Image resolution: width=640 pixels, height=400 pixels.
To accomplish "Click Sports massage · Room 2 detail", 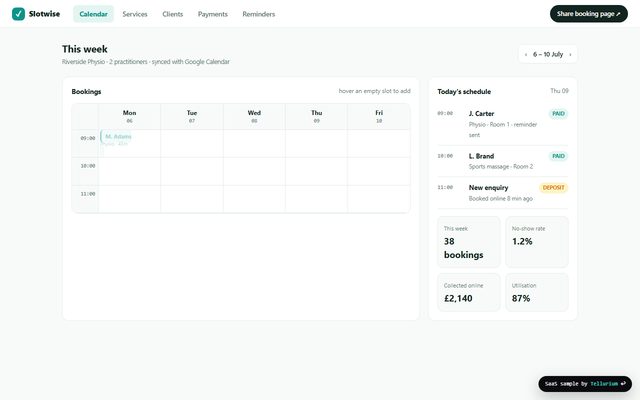I will [501, 167].
